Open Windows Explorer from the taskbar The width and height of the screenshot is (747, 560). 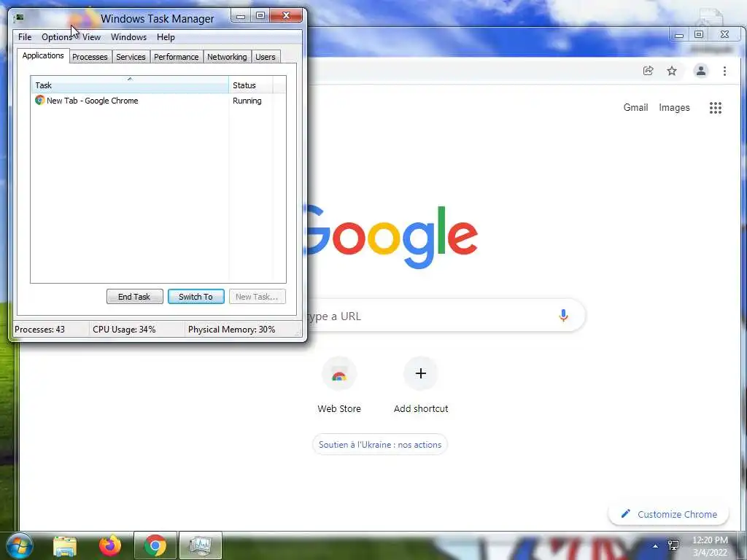(x=65, y=546)
